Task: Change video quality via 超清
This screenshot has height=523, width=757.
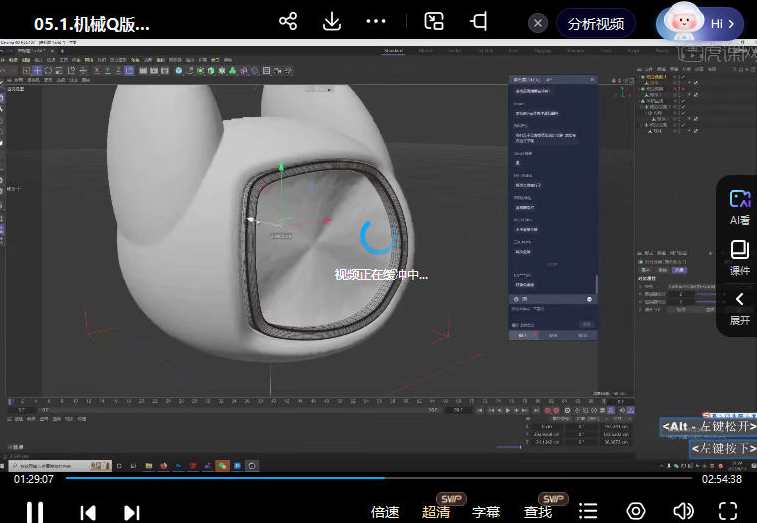Action: (436, 512)
